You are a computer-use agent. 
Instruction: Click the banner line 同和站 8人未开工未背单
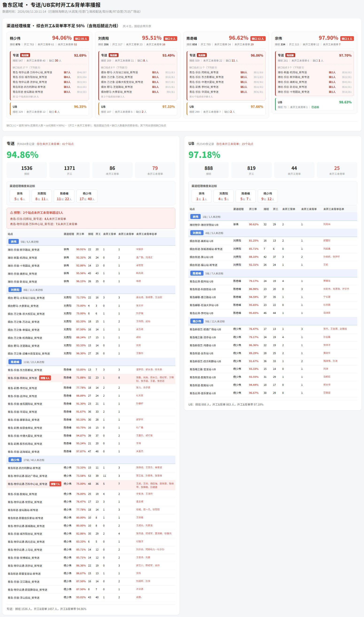point(38,219)
